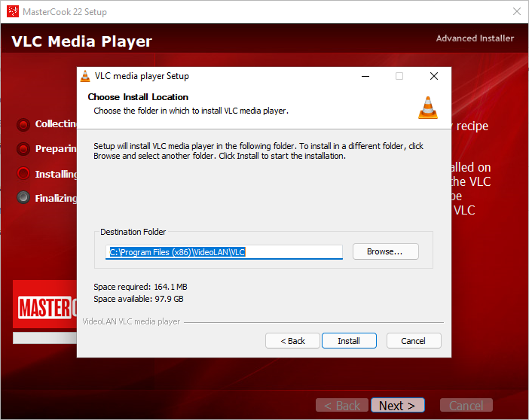Click the MasterCook logo banner

(x=45, y=304)
